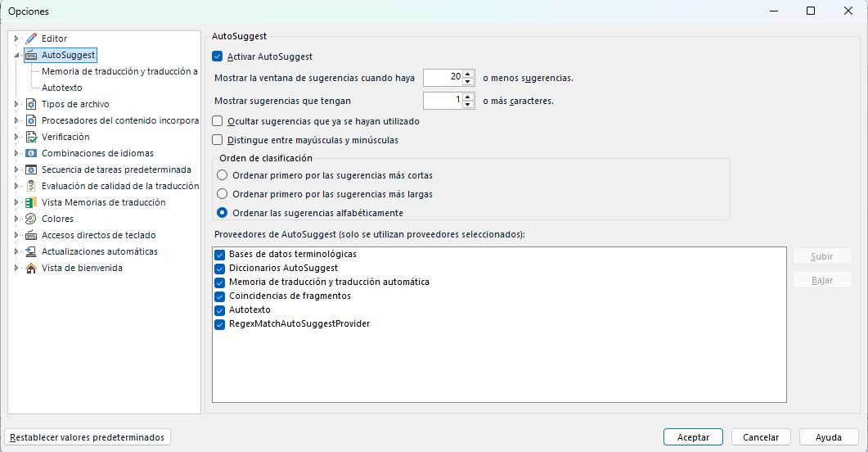Collapse the AutoSuggest tree node arrow
The width and height of the screenshot is (868, 452).
16,56
